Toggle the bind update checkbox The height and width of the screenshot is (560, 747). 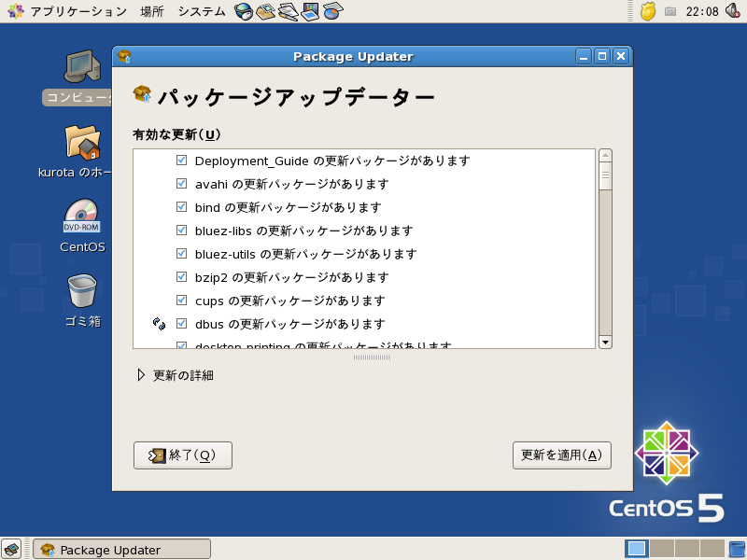[181, 206]
